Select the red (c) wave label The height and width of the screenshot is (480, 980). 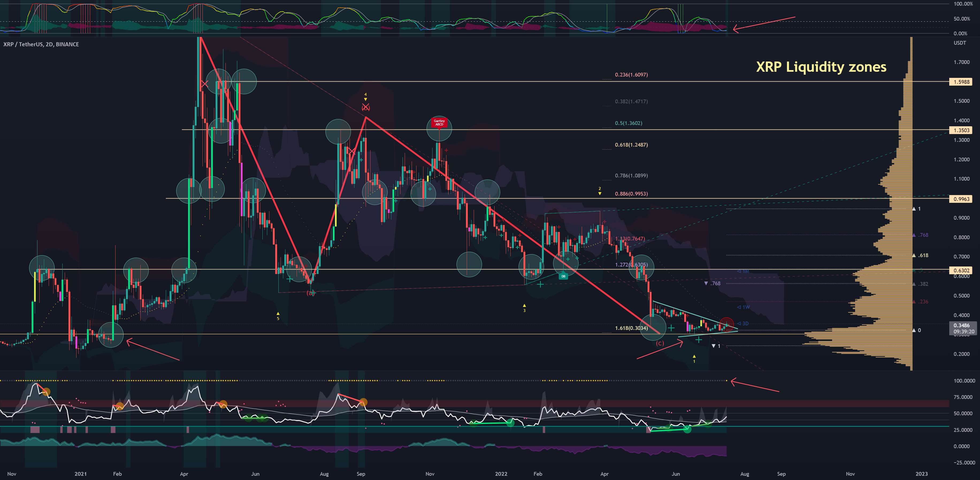click(x=660, y=343)
